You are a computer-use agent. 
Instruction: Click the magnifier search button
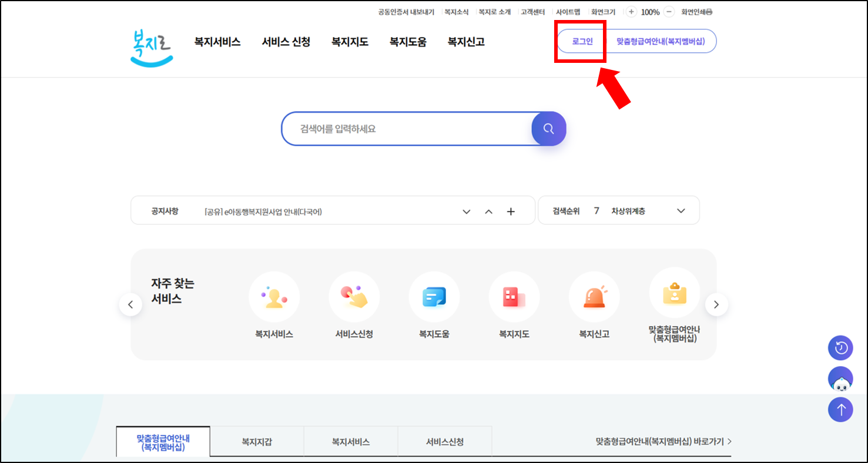tap(549, 129)
